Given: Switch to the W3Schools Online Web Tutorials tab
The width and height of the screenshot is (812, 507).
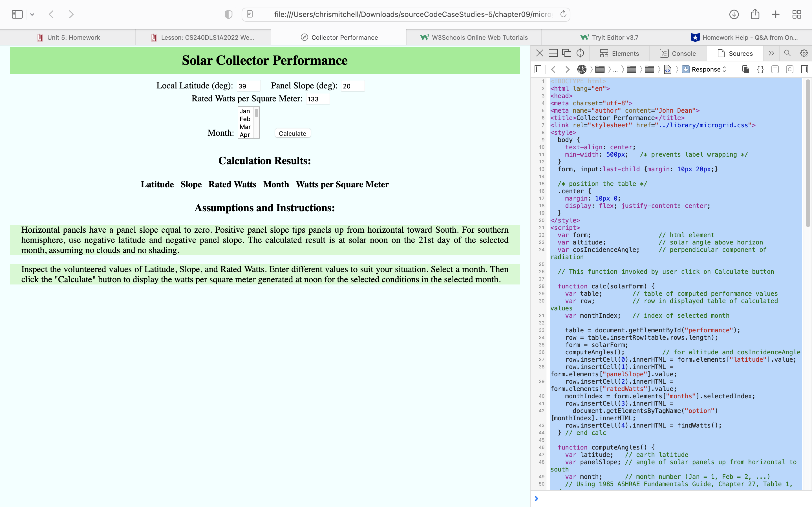Looking at the screenshot, I should (x=474, y=37).
